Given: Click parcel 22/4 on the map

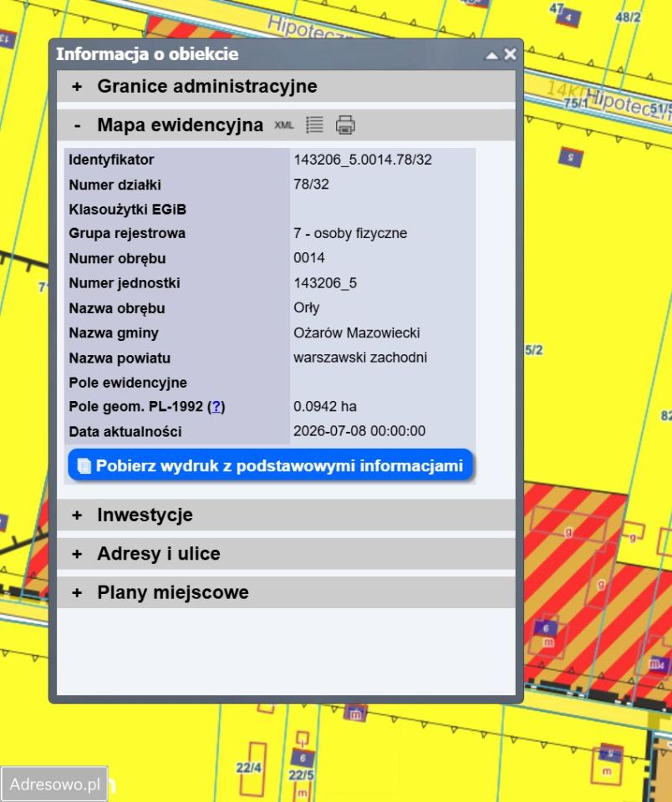Looking at the screenshot, I should [x=249, y=768].
